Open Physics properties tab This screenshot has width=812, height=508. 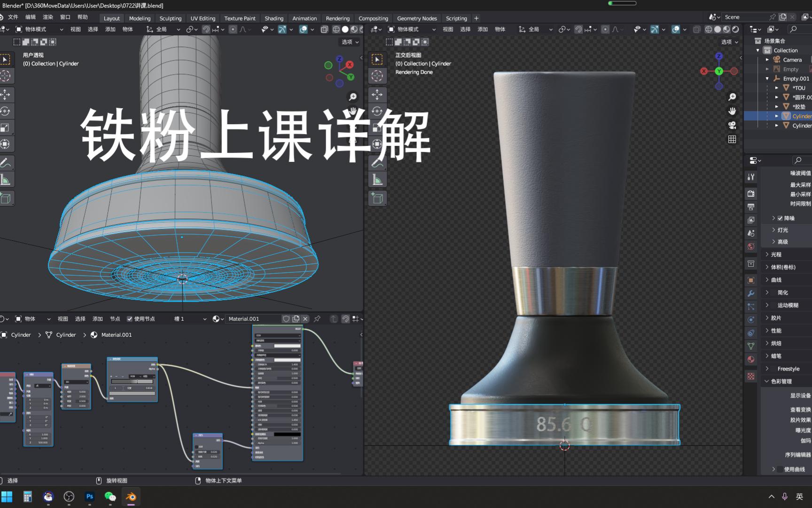(x=751, y=320)
